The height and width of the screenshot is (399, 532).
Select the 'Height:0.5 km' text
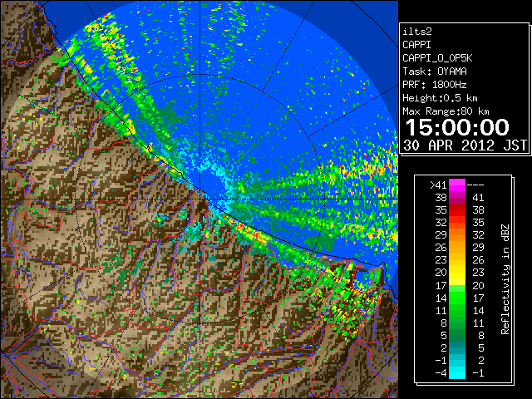440,98
